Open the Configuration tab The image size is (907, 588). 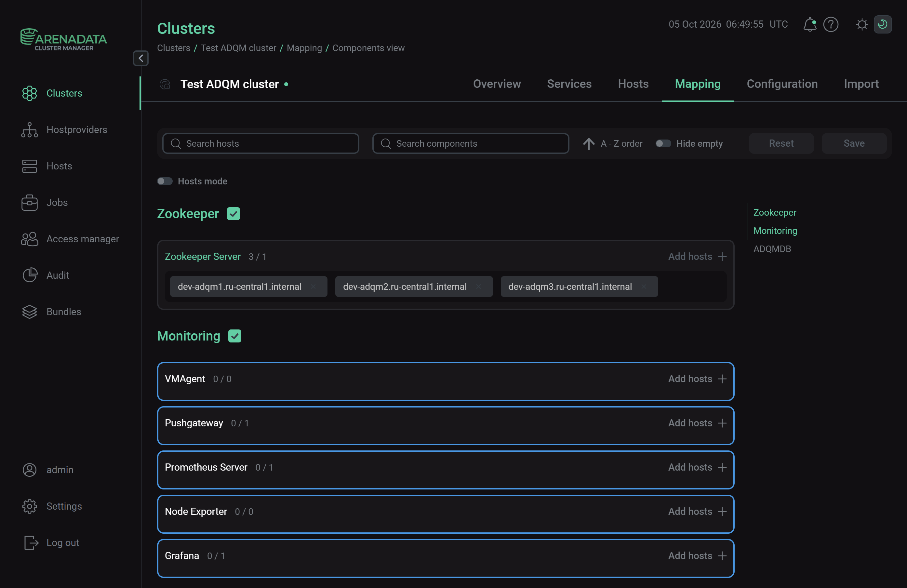782,84
